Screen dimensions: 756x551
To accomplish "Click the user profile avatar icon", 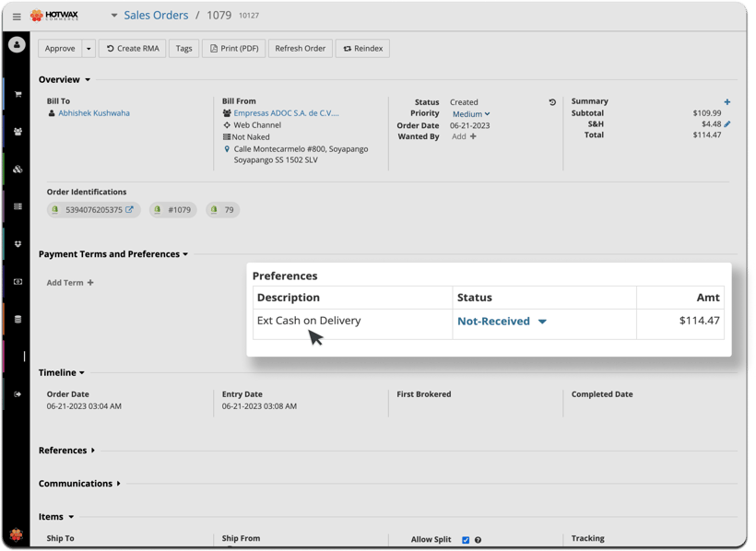I will [17, 45].
